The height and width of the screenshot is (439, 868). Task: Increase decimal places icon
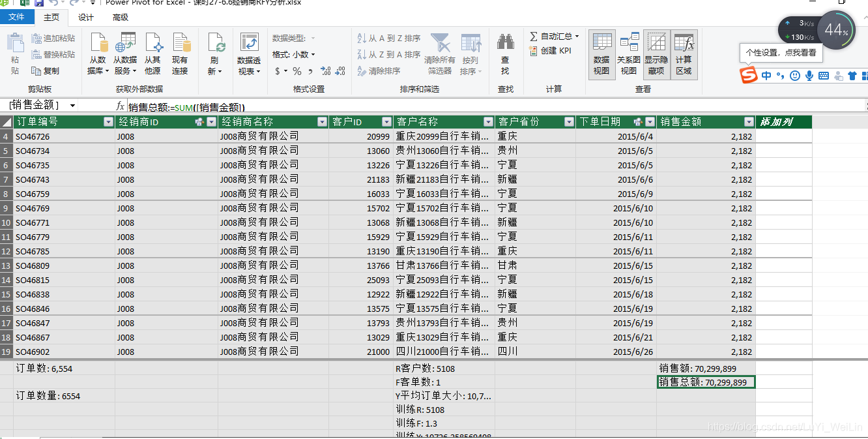[325, 71]
